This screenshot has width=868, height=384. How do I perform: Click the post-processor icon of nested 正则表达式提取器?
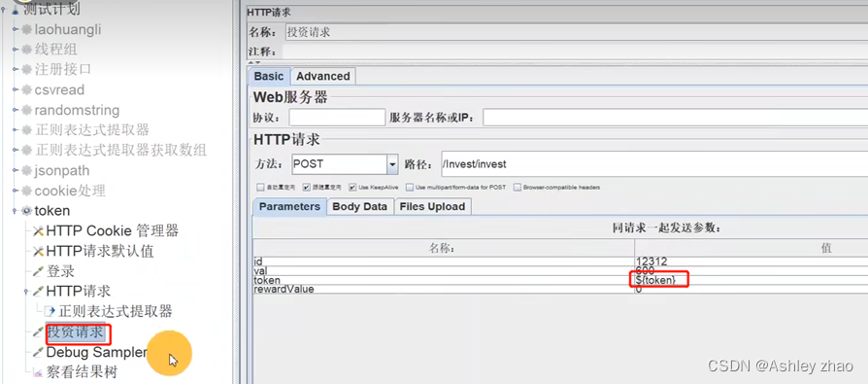point(50,311)
